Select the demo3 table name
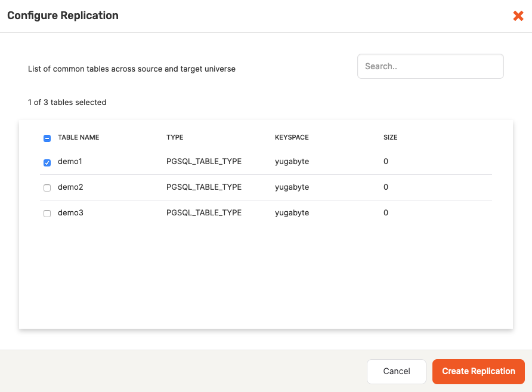This screenshot has width=532, height=392. 70,213
